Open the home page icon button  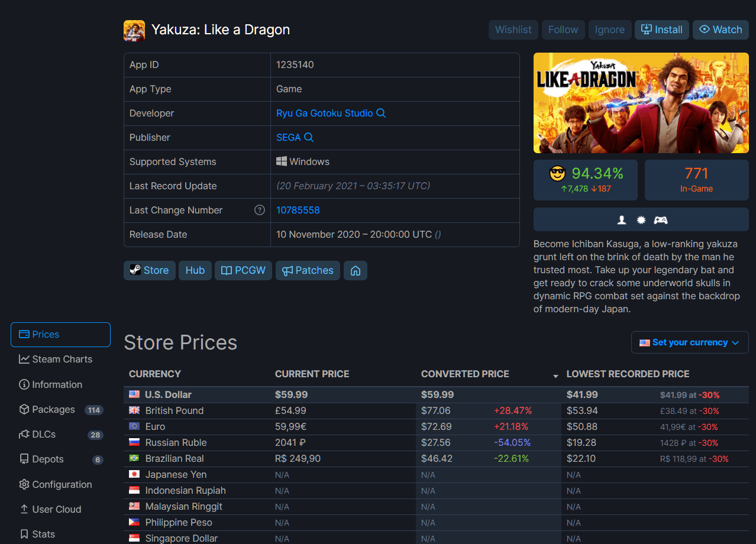point(356,270)
